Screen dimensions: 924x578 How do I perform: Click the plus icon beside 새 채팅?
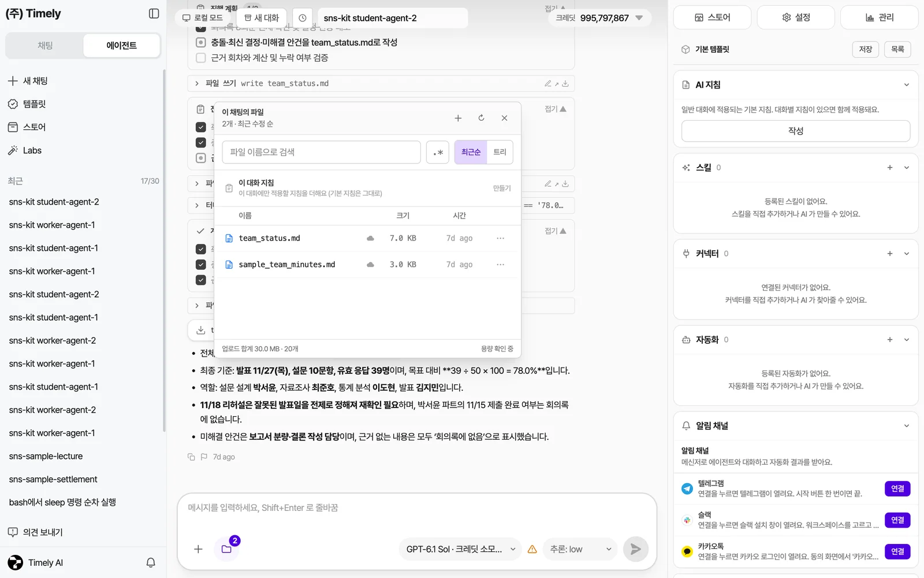13,81
